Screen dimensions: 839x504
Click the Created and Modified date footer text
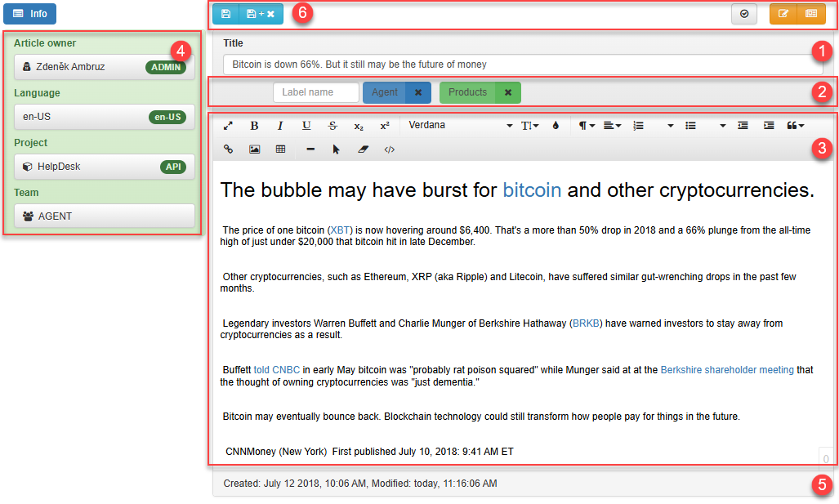360,484
